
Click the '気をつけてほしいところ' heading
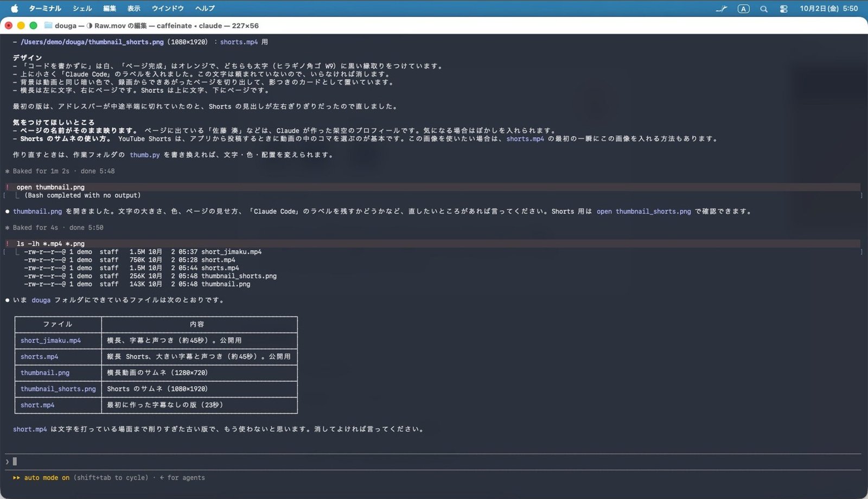click(54, 122)
